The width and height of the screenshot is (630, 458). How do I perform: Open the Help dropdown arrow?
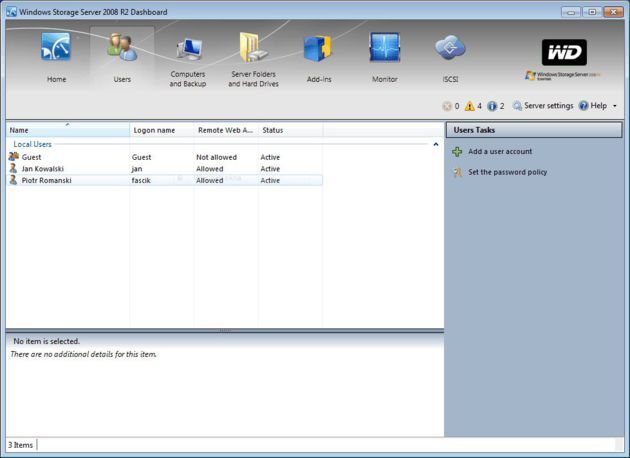tap(615, 106)
